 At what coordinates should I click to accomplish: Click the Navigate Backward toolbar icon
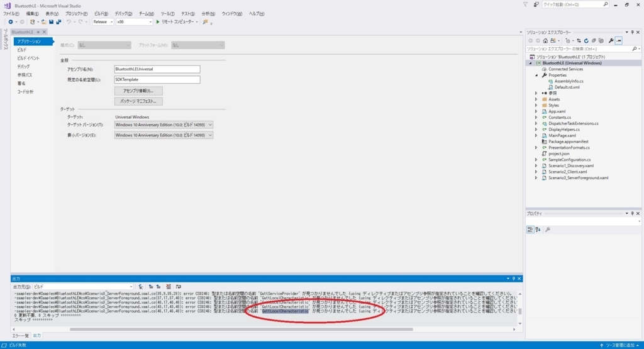(x=11, y=22)
